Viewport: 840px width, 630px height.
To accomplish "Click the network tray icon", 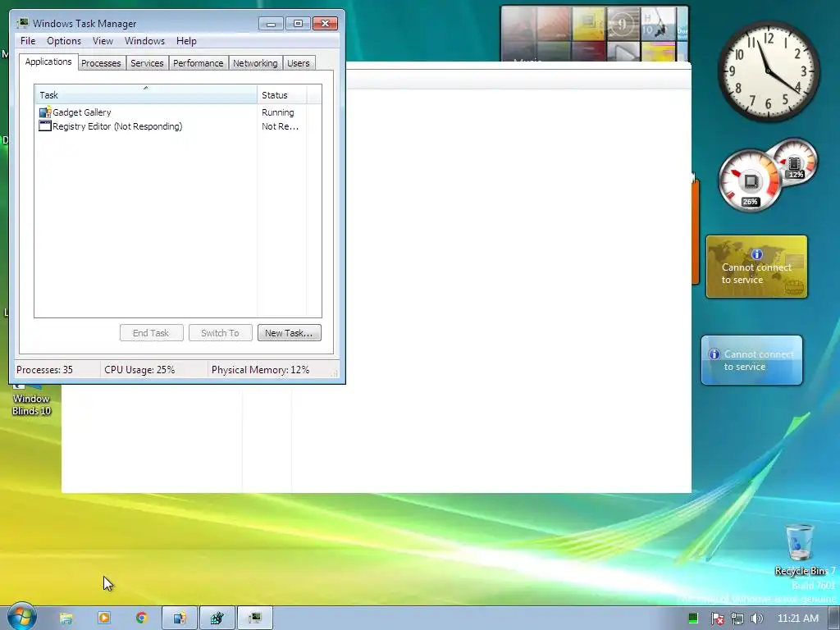I will click(737, 619).
